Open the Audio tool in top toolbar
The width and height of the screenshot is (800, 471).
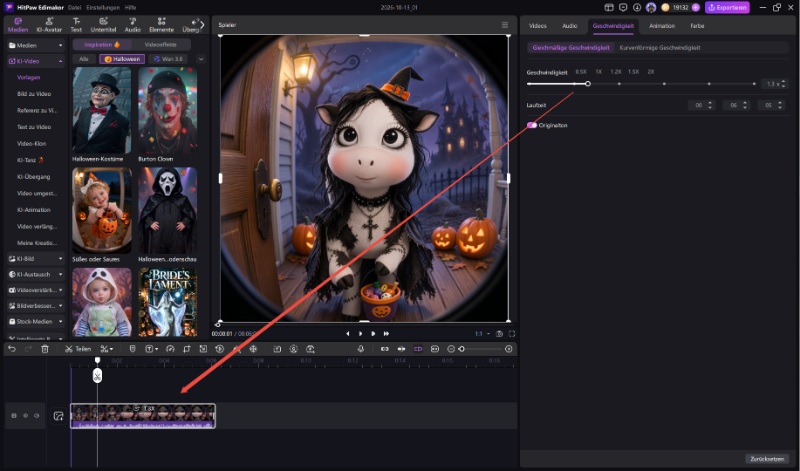(133, 25)
